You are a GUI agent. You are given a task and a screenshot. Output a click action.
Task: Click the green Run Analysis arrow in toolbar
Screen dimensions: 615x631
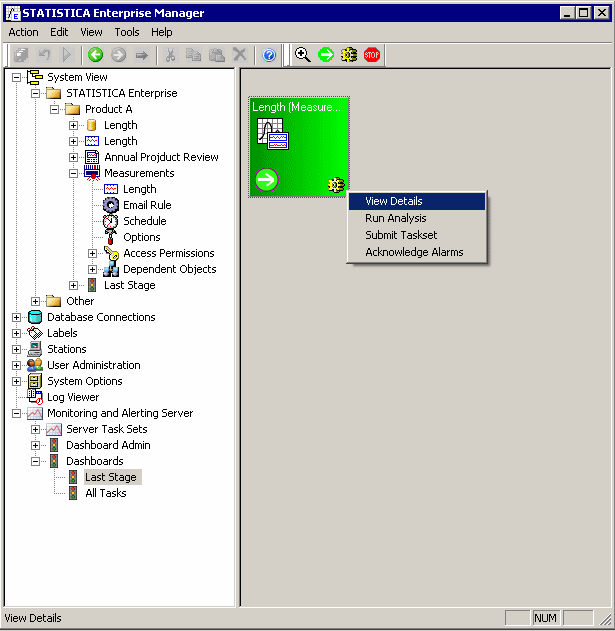tap(326, 55)
